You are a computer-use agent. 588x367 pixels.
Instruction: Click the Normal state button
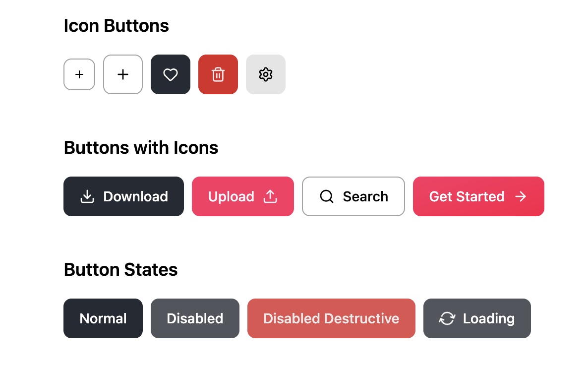[103, 318]
